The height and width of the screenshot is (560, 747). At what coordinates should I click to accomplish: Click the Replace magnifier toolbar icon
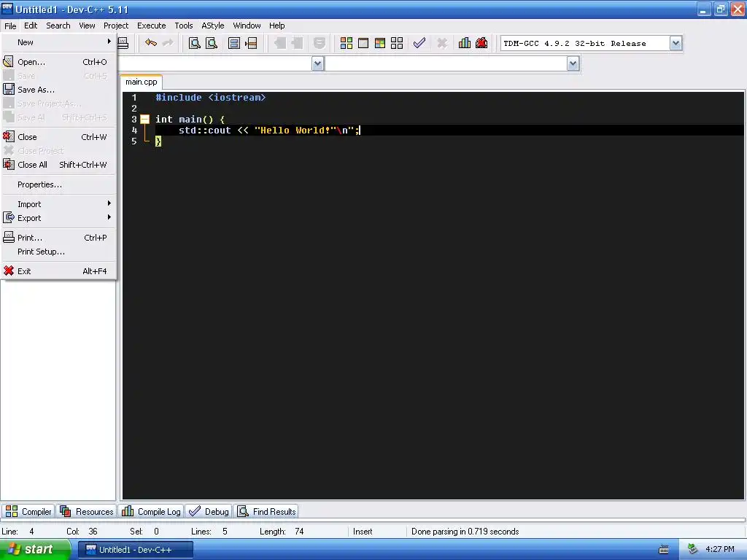tap(211, 43)
